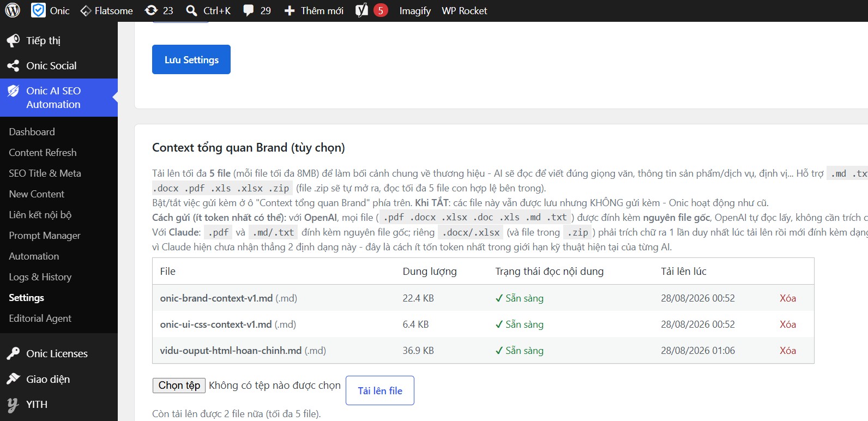Screen dimensions: 868x421
Task: Click the Onic AI SEO Automation icon
Action: (13, 91)
